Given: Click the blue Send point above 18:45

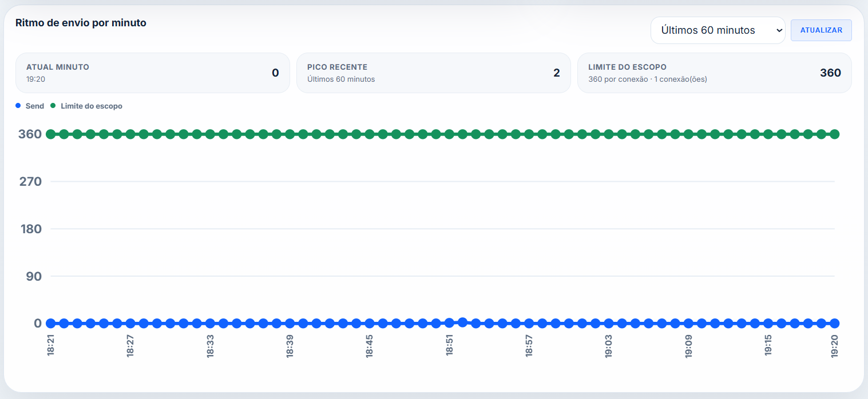Looking at the screenshot, I should [369, 323].
